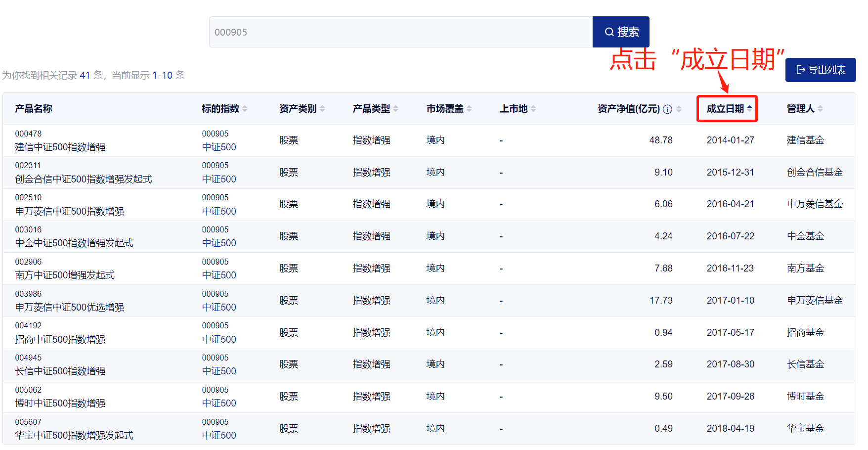This screenshot has height=450, width=868.
Task: Click the 南方中证500增强发起式 product name
Action: (x=65, y=275)
